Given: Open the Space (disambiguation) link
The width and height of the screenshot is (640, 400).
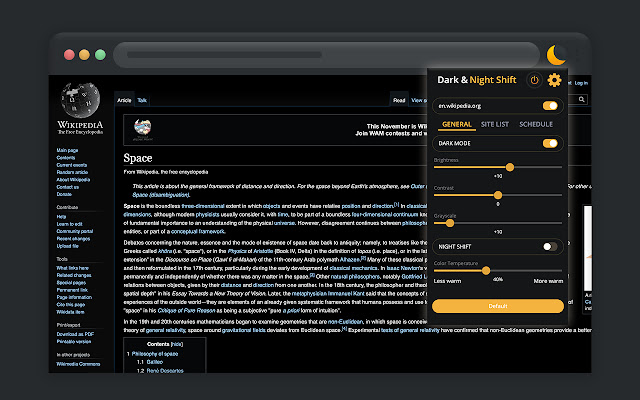Looking at the screenshot, I should coord(160,195).
